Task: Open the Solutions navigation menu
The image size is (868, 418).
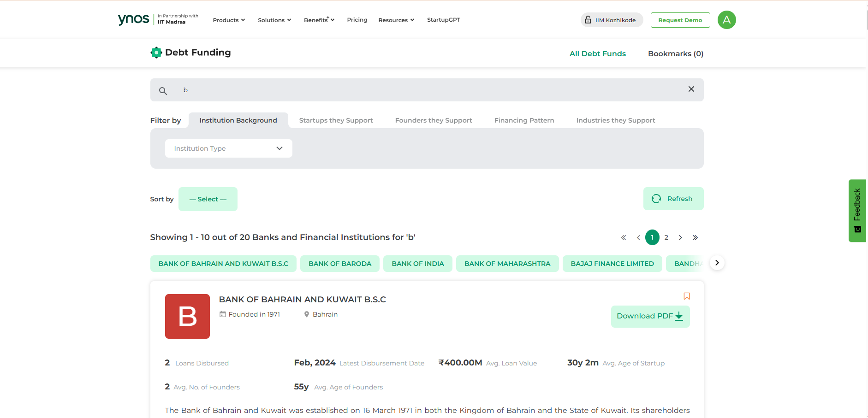Action: (274, 20)
